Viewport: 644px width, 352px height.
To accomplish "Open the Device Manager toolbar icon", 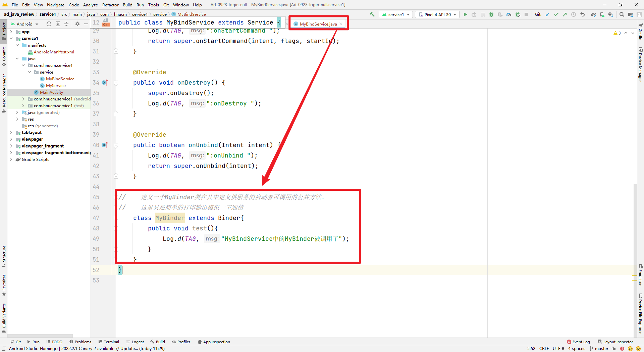I will coord(602,14).
